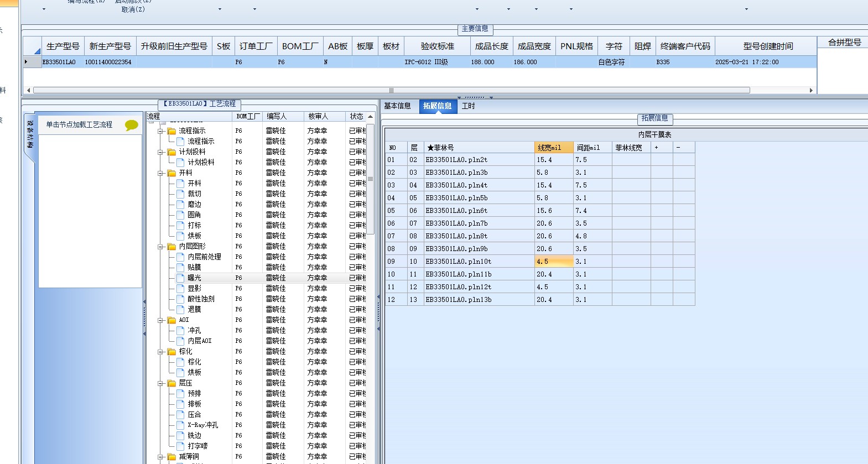This screenshot has height=464, width=868.
Task: Select the 打字唛 process node
Action: (x=197, y=446)
